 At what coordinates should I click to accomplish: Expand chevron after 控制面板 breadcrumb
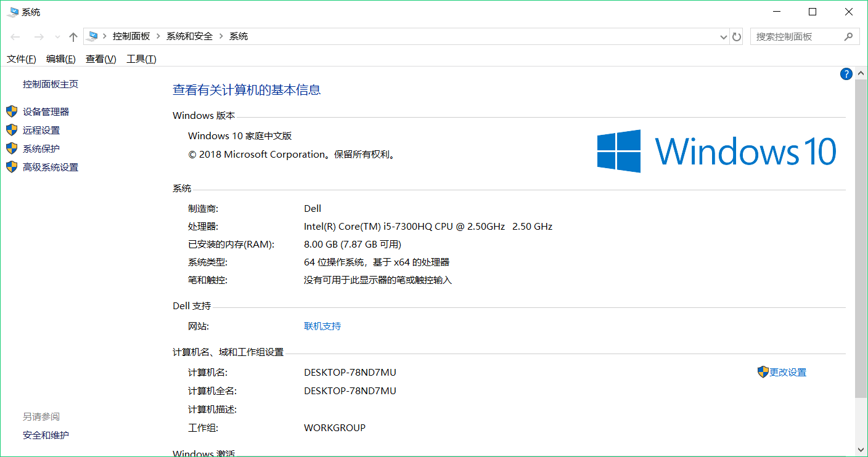[158, 36]
